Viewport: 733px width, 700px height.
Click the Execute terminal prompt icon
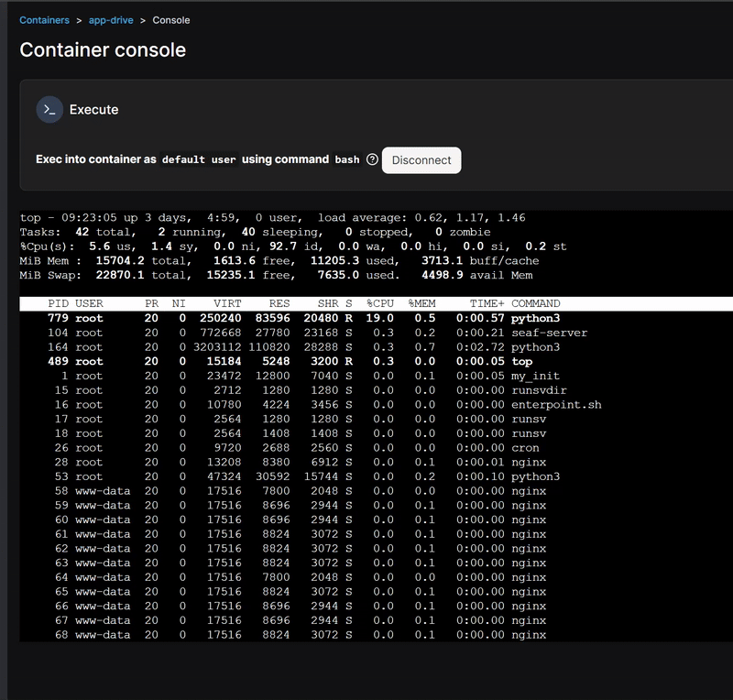tap(49, 110)
